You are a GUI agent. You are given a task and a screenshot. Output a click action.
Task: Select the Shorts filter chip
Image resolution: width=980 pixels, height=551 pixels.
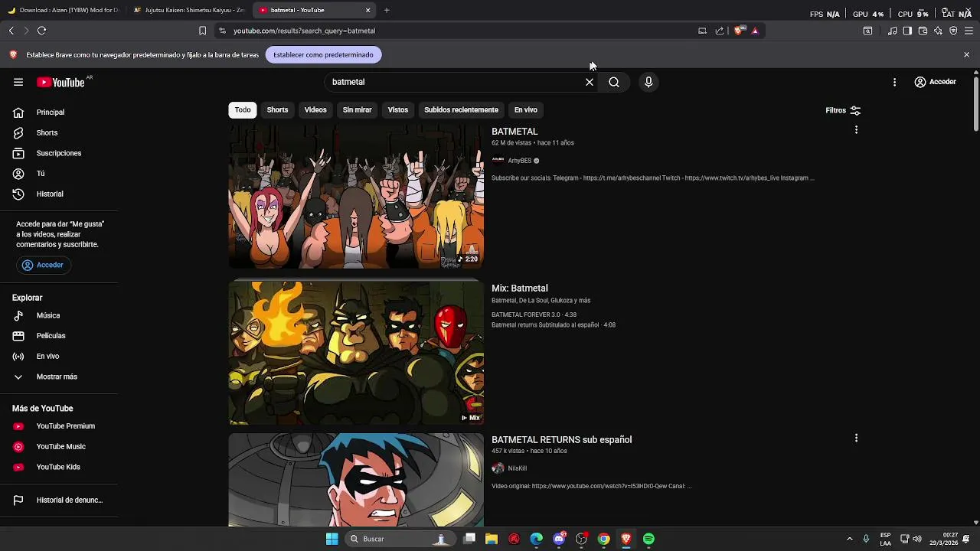click(x=277, y=109)
